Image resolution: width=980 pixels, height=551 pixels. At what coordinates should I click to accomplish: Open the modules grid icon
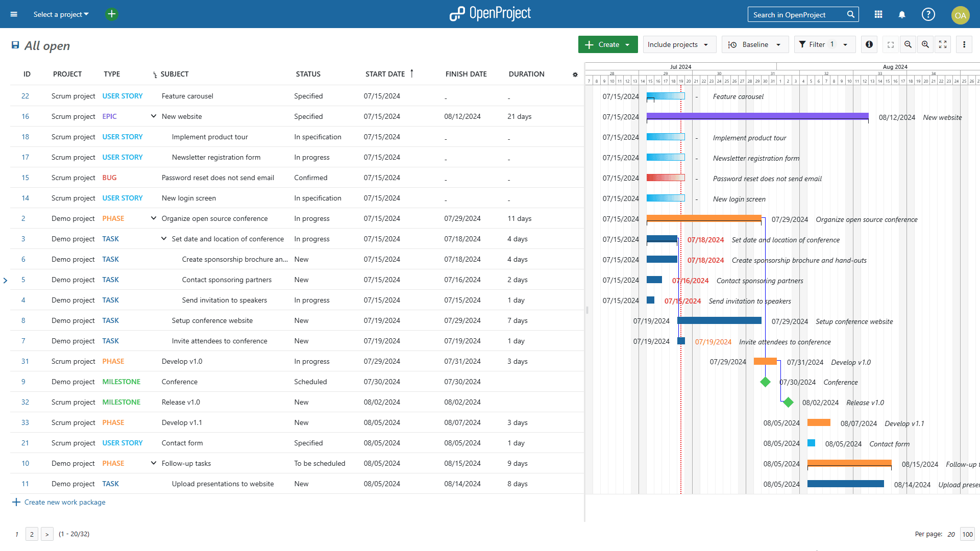878,15
